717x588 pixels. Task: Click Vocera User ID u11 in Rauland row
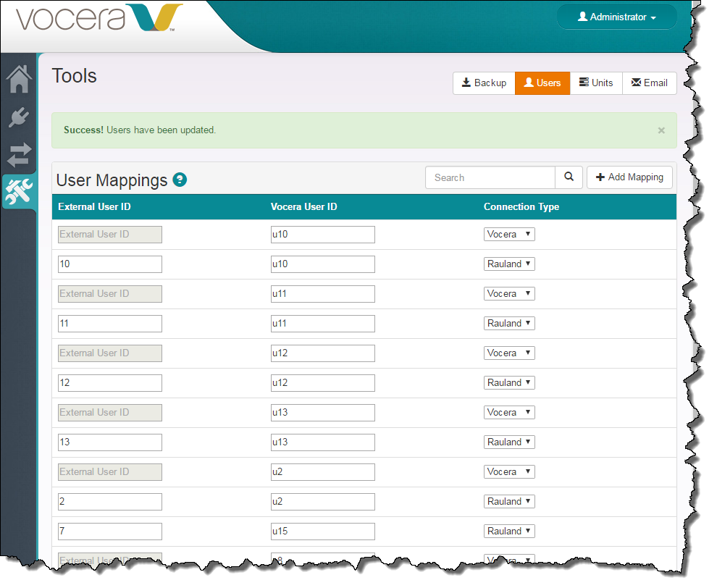tap(323, 324)
